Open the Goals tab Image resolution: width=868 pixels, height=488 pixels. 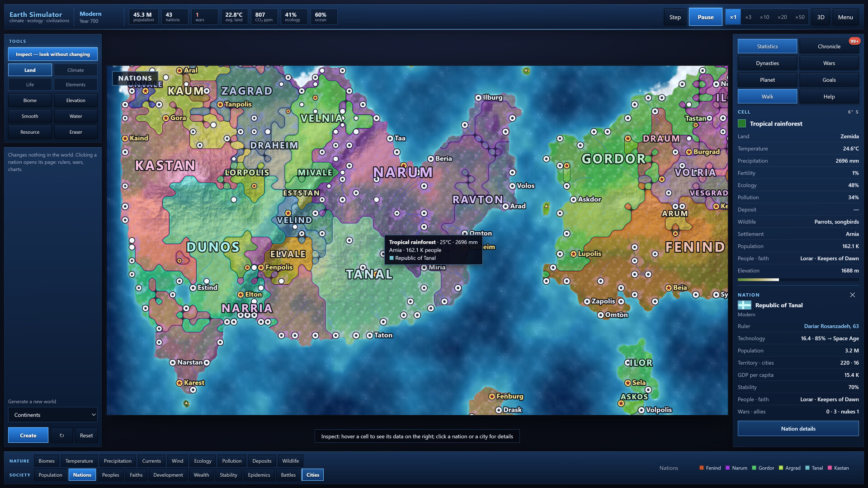pos(829,80)
